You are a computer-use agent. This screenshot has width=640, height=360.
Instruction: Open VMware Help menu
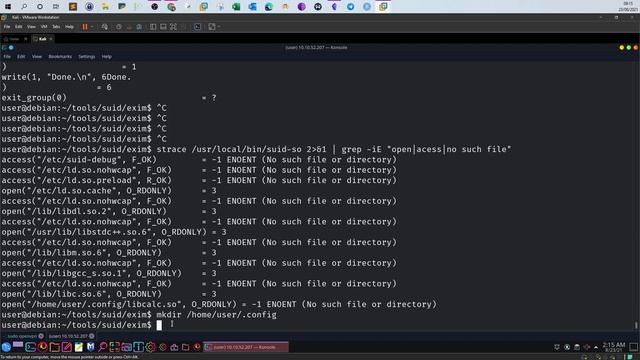(x=69, y=27)
